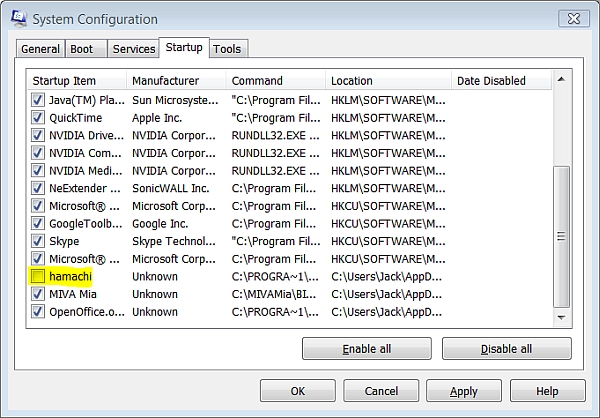Viewport: 600px width, 418px height.
Task: Sort by the Location column header
Action: click(x=388, y=81)
